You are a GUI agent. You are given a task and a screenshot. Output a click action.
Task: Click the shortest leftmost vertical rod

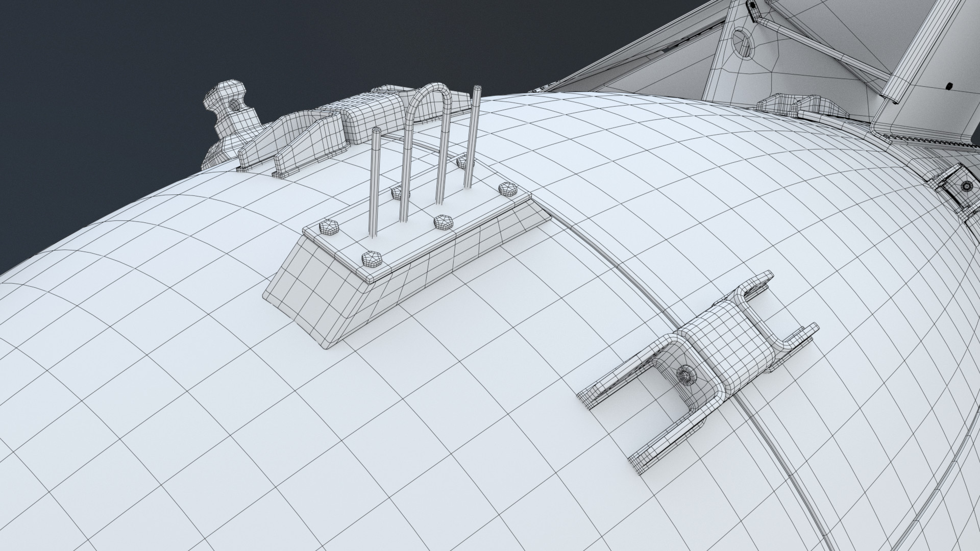click(x=374, y=184)
